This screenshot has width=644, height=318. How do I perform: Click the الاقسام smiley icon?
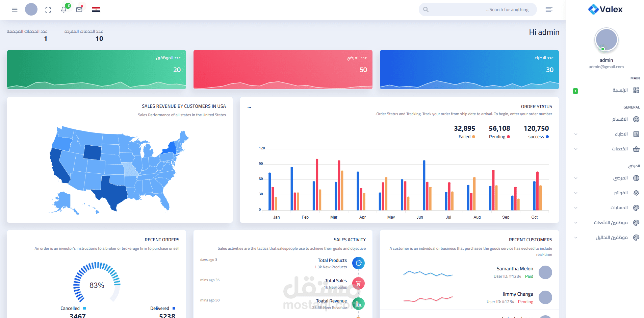(636, 119)
